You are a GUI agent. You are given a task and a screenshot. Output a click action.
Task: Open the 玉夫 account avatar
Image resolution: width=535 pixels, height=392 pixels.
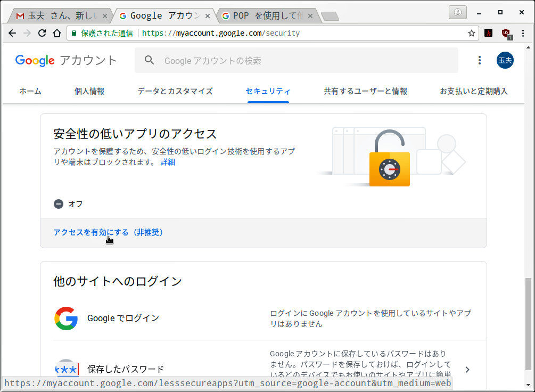point(505,60)
